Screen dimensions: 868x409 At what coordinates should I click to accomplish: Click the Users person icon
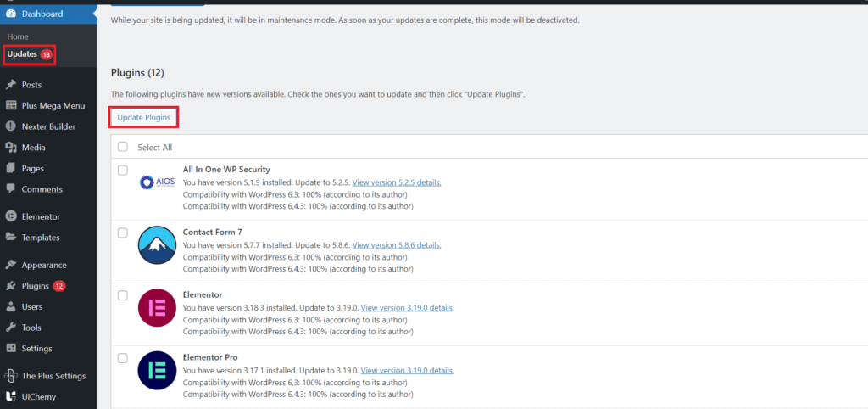pos(10,306)
